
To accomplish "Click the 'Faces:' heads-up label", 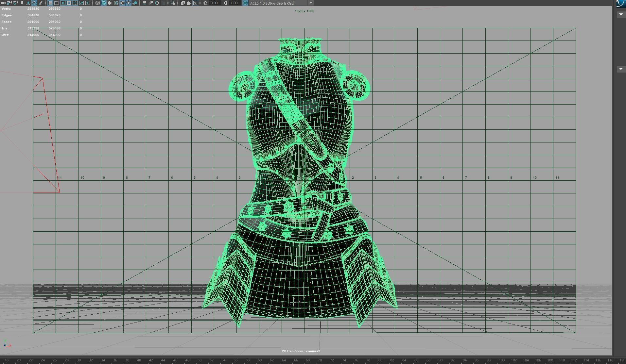I will point(7,22).
